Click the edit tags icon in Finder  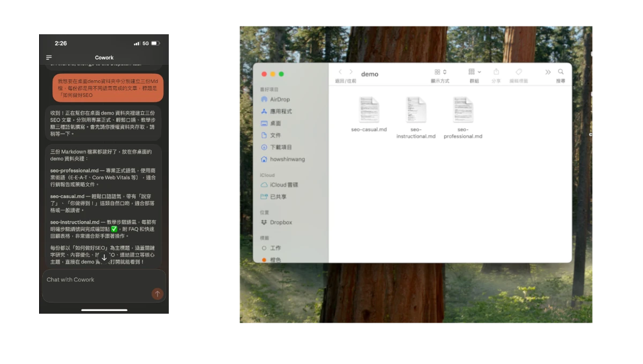pos(518,72)
